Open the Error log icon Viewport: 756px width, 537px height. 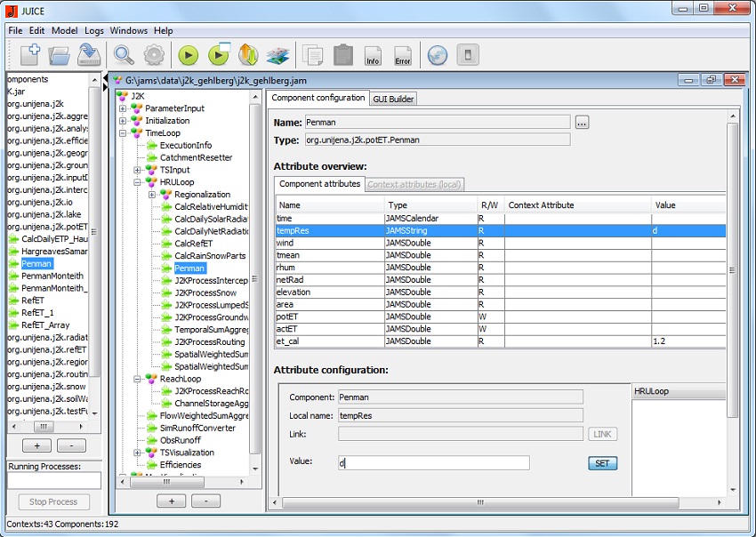point(402,55)
